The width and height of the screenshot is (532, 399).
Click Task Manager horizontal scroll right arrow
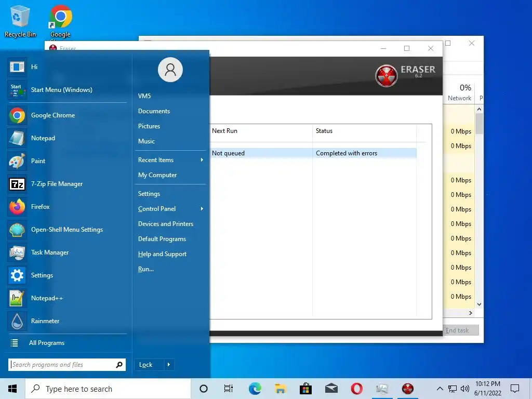tap(471, 313)
